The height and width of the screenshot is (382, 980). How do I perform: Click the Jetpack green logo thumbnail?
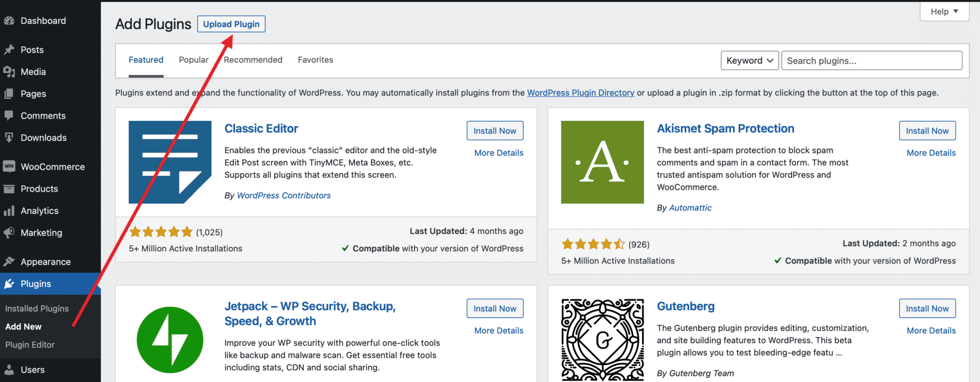coord(170,340)
